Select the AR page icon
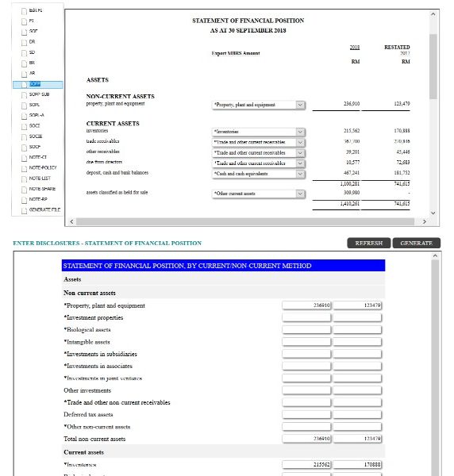Viewport: 454px width, 476px height. pos(24,74)
